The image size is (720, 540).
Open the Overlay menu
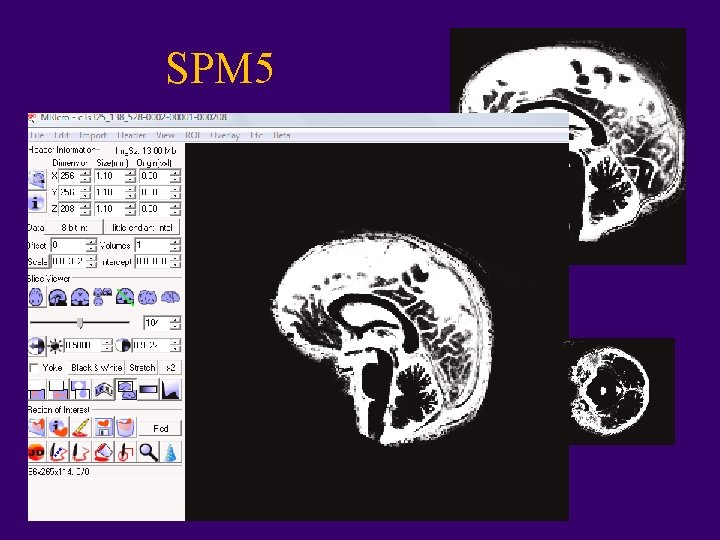tap(225, 135)
